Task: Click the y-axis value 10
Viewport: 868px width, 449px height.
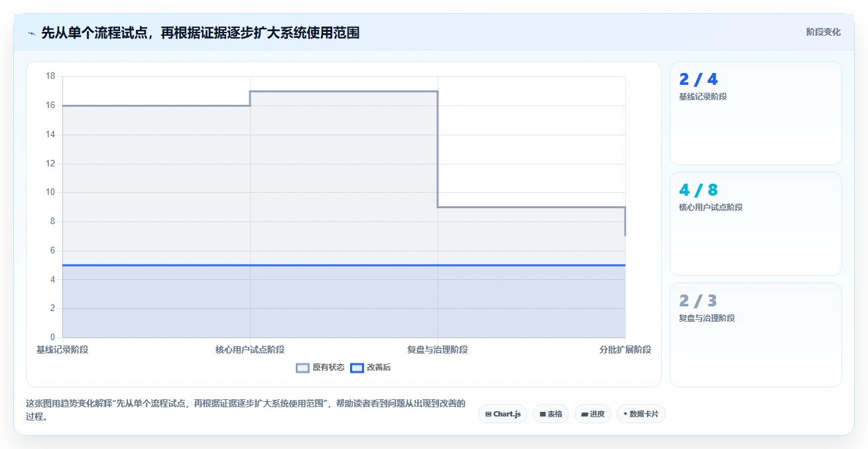Action: pos(50,192)
